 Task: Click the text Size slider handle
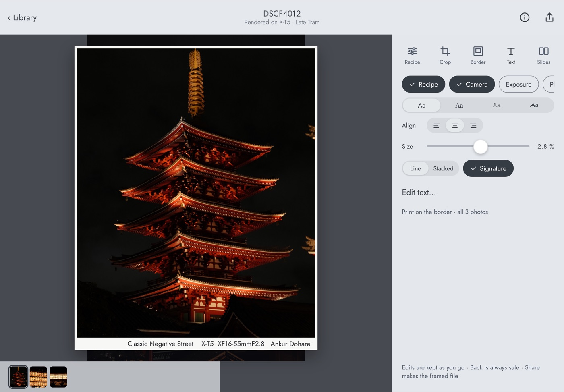(x=480, y=147)
